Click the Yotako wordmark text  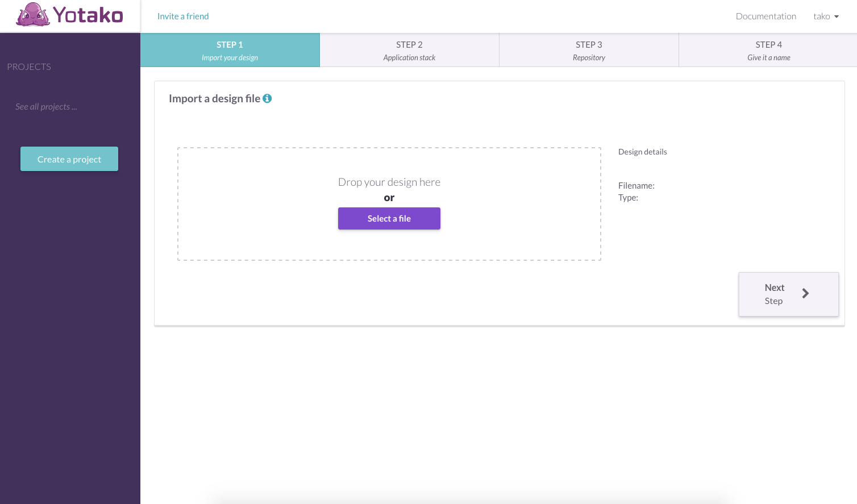(x=88, y=15)
